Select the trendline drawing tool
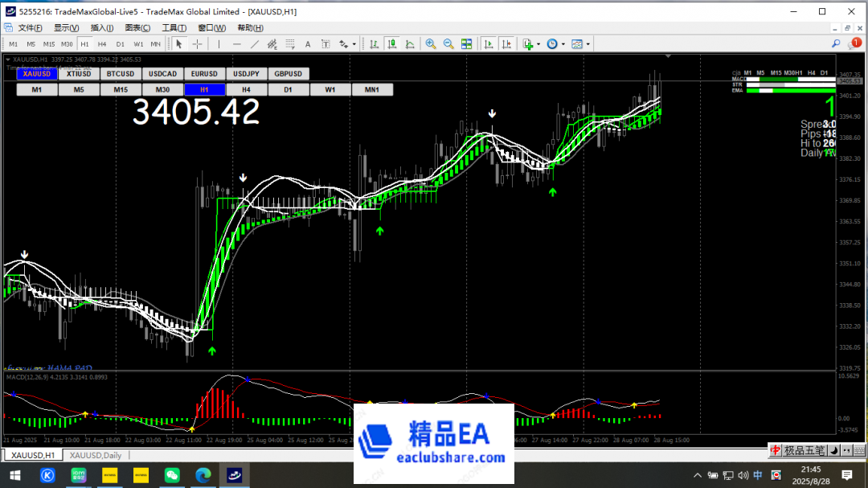868x488 pixels. [256, 43]
